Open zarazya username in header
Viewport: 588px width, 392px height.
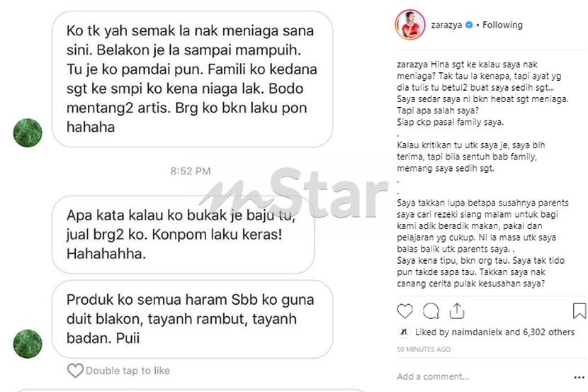pos(446,25)
